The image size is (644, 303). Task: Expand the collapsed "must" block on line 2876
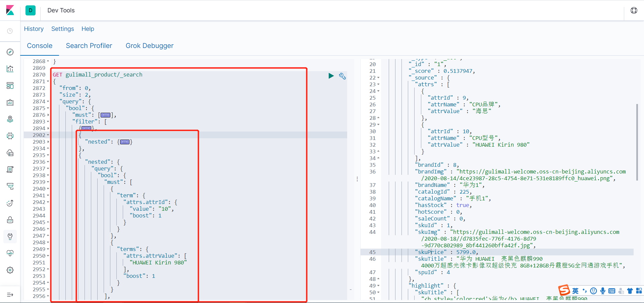48,115
